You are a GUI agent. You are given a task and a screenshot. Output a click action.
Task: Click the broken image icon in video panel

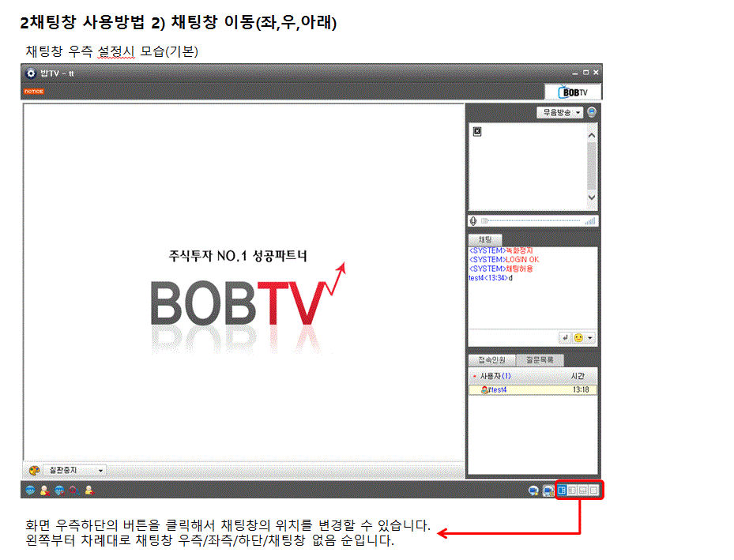point(477,131)
